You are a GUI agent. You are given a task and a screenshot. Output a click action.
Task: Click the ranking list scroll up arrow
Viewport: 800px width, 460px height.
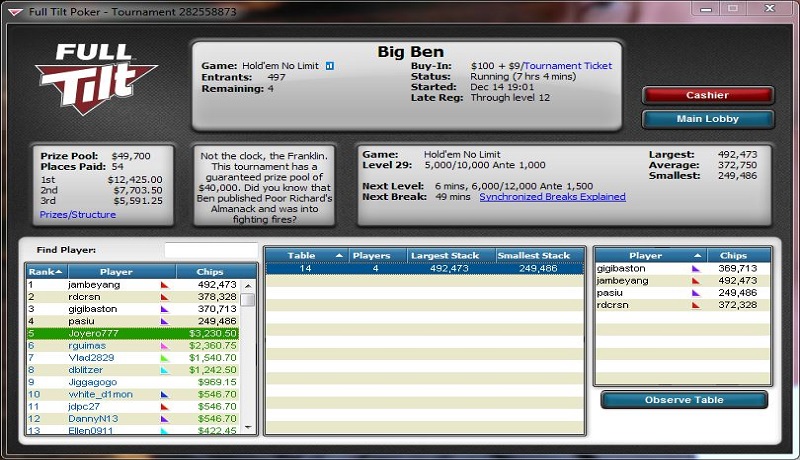[248, 286]
